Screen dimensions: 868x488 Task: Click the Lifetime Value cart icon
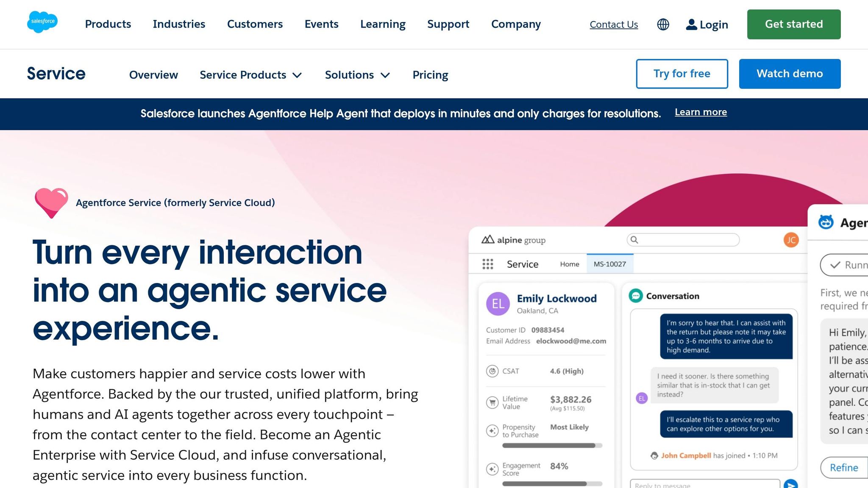[x=492, y=402]
